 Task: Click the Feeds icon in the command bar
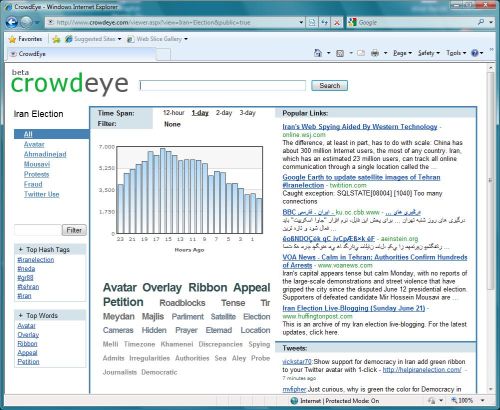click(x=340, y=53)
